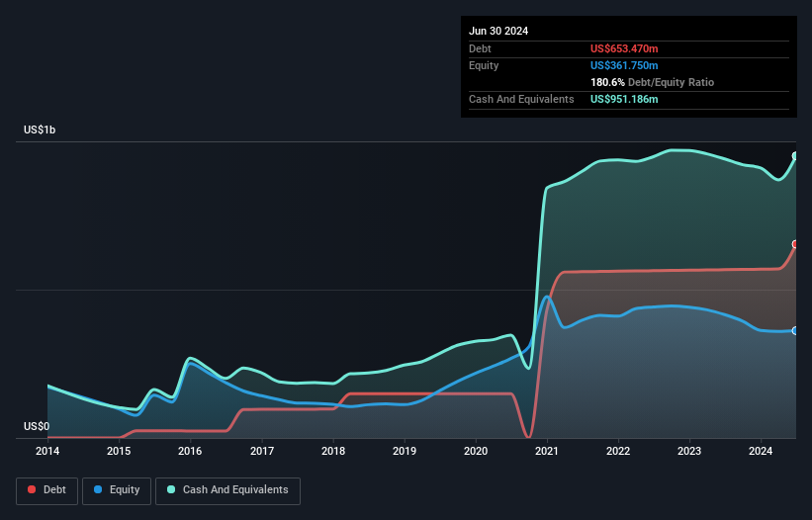Click the 2018 x-axis label
Image resolution: width=812 pixels, height=520 pixels.
tap(333, 451)
